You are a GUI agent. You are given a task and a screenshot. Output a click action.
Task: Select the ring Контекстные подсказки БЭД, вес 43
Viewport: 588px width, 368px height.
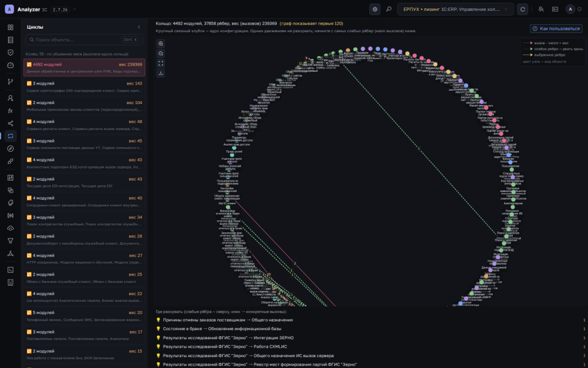(84, 163)
